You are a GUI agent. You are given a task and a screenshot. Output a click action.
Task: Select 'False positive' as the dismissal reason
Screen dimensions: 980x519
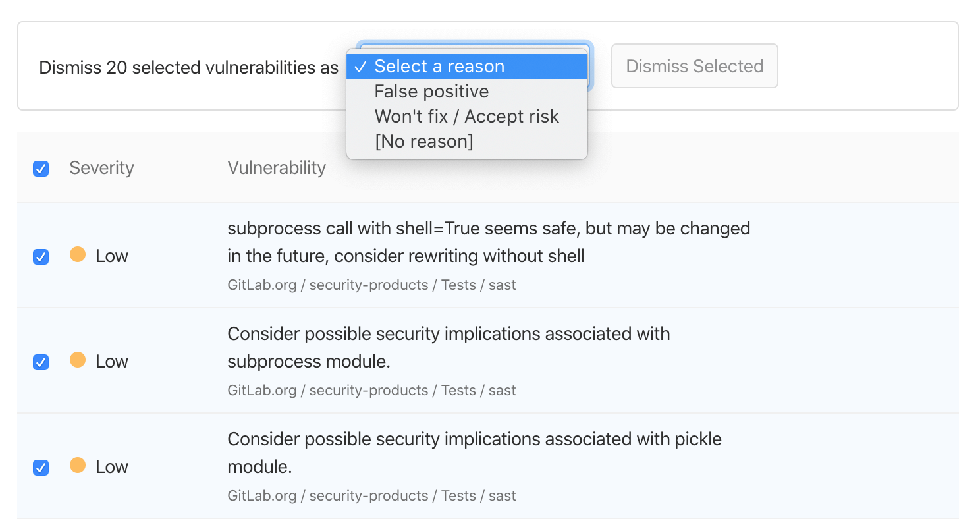coord(431,91)
